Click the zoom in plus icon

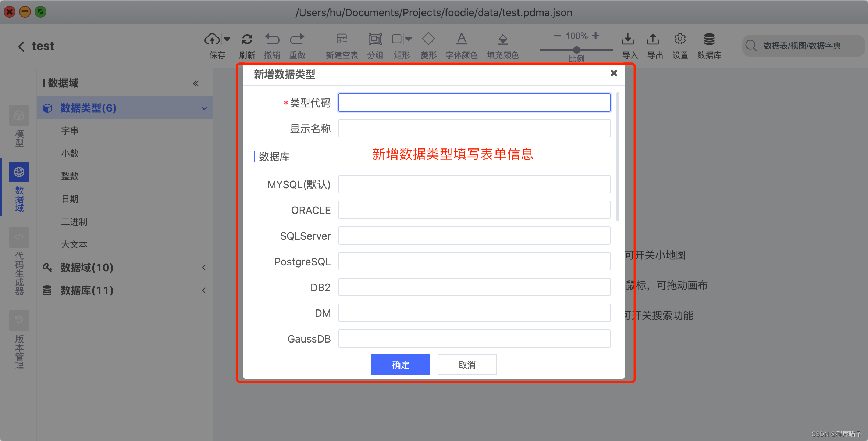click(x=595, y=36)
